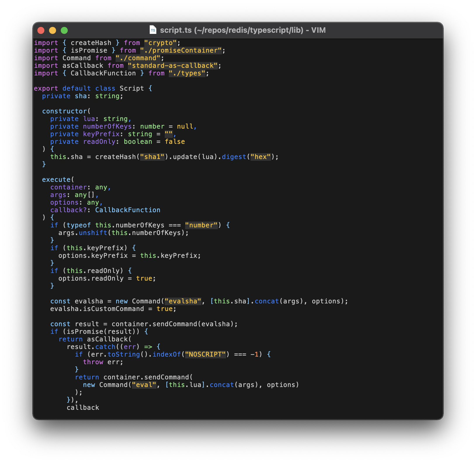The image size is (476, 463).
Task: Click the toString method call
Action: (x=124, y=355)
